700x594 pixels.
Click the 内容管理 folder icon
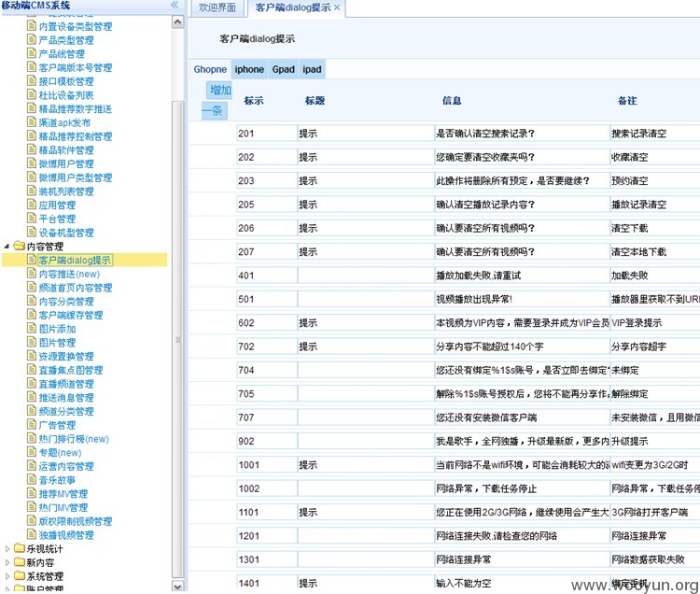coord(19,246)
